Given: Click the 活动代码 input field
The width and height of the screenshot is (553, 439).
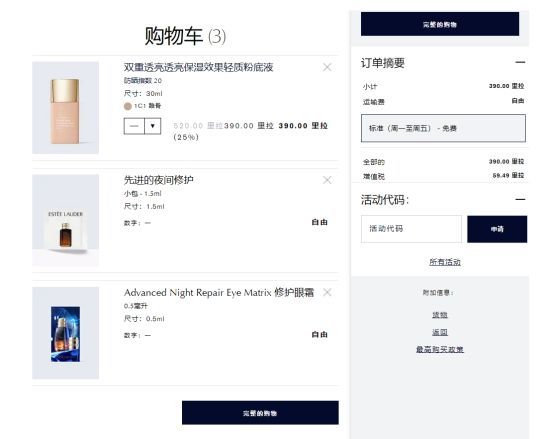Looking at the screenshot, I should [411, 229].
